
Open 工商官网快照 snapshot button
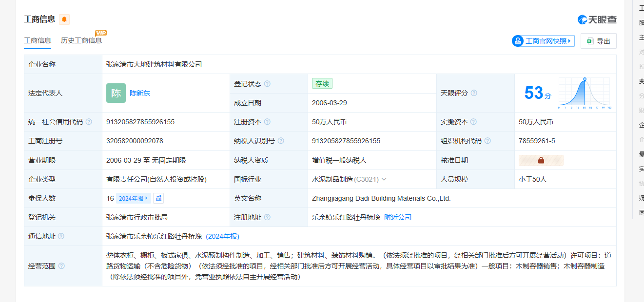point(543,41)
